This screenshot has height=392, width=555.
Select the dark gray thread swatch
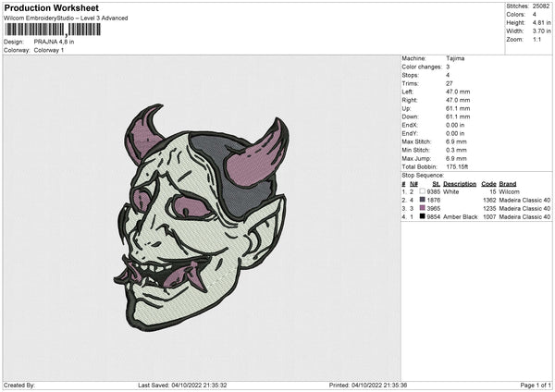pyautogui.click(x=422, y=200)
